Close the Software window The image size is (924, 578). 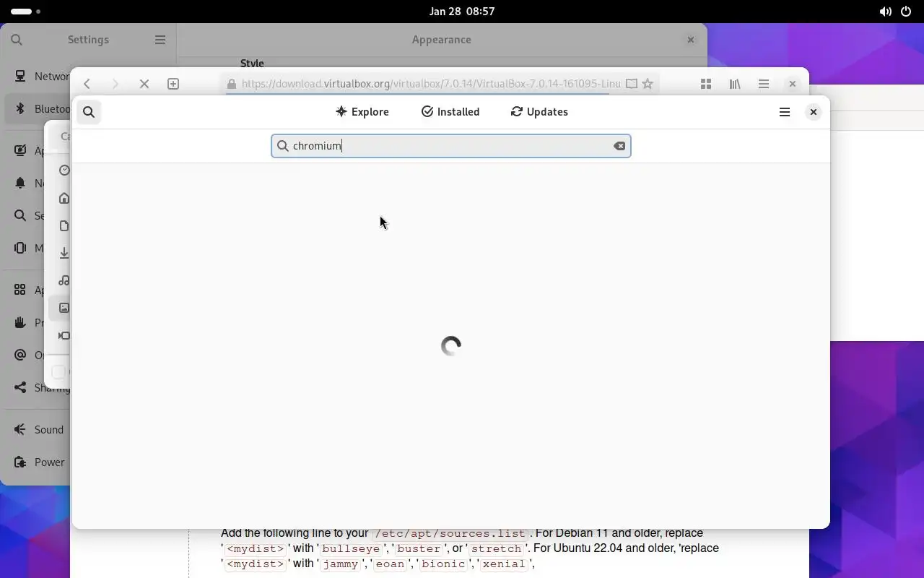coord(814,112)
